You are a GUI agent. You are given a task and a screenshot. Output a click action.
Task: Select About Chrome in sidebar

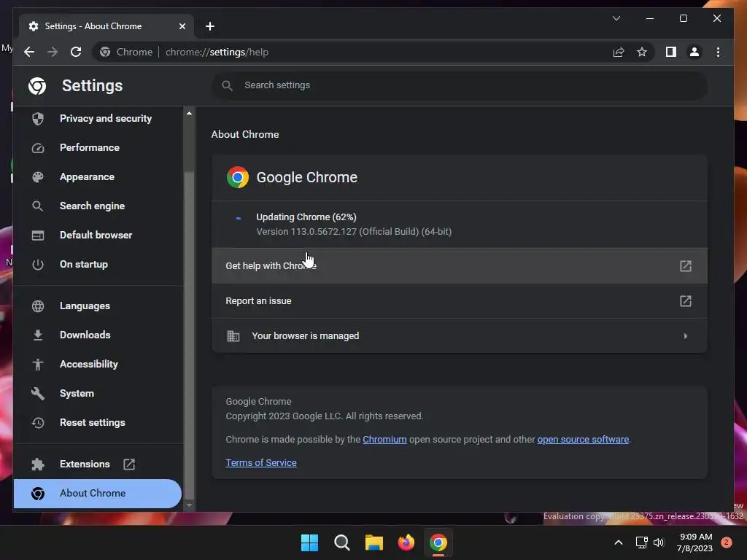coord(98,494)
